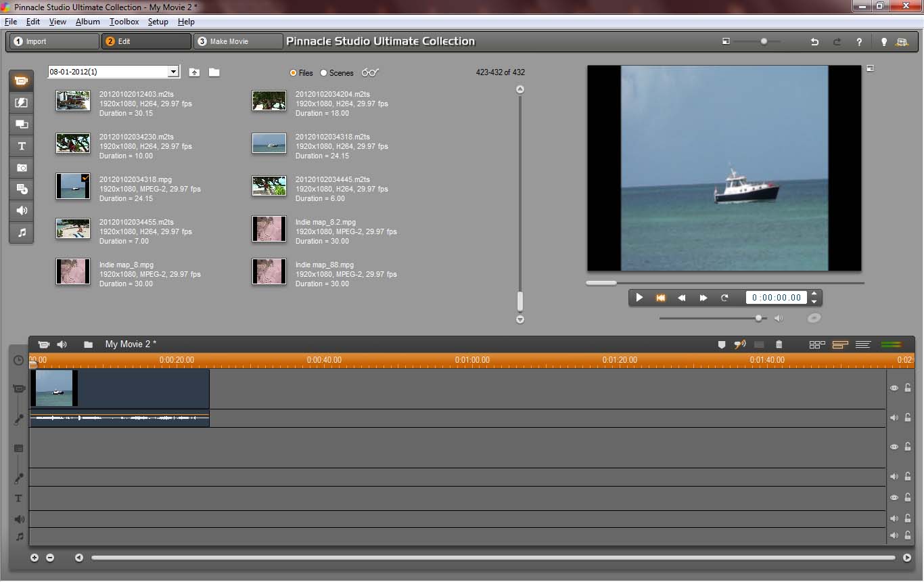Switch the movie window to Text view
This screenshot has width=924, height=582.
click(862, 344)
